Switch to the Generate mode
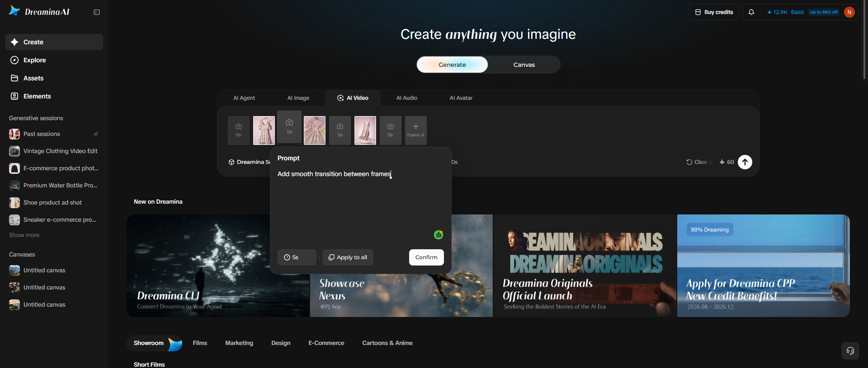Viewport: 868px width, 368px height. [452, 65]
